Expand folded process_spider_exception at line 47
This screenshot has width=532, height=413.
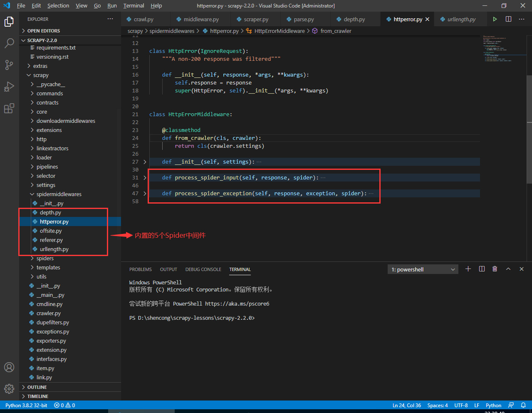point(145,193)
